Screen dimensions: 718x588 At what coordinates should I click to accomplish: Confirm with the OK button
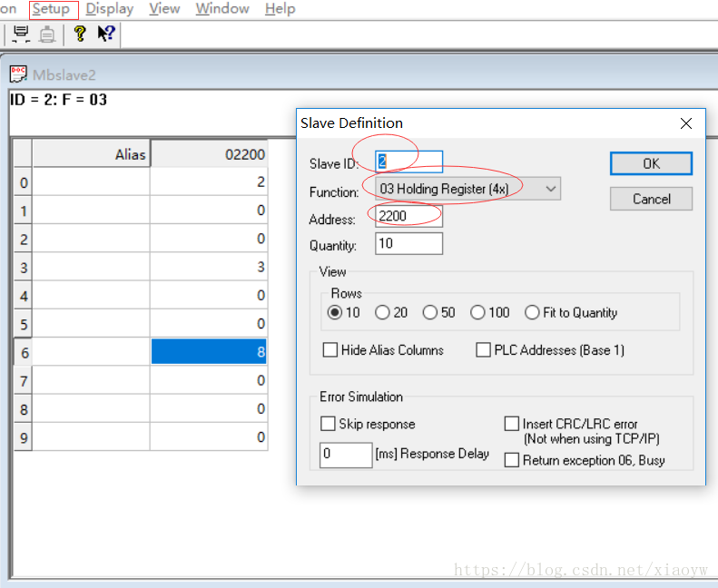click(x=651, y=163)
